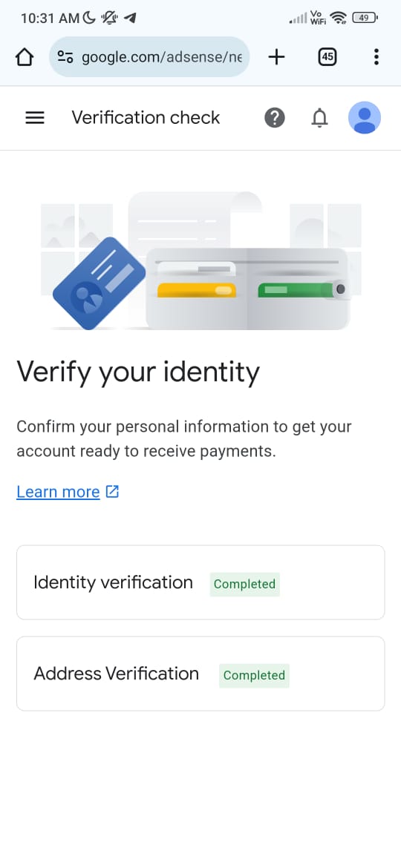The image size is (401, 868).
Task: Tap the google.com/adsense address bar
Action: pyautogui.click(x=149, y=56)
